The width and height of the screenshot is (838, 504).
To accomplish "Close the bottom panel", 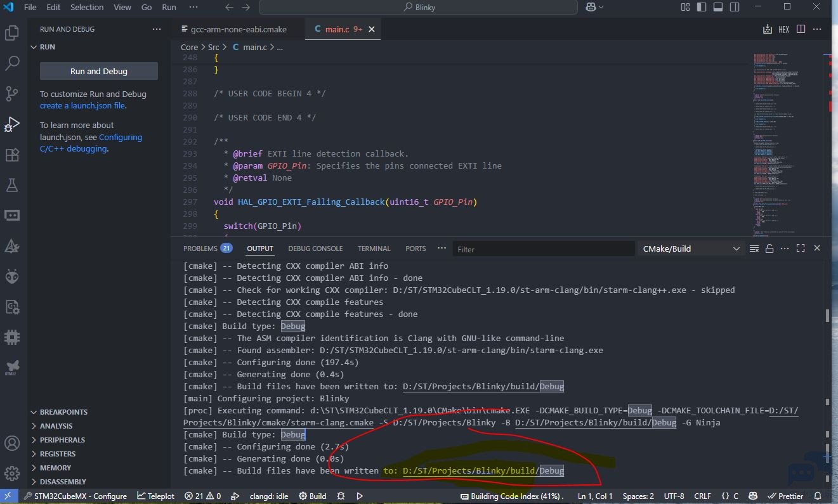I will point(817,249).
